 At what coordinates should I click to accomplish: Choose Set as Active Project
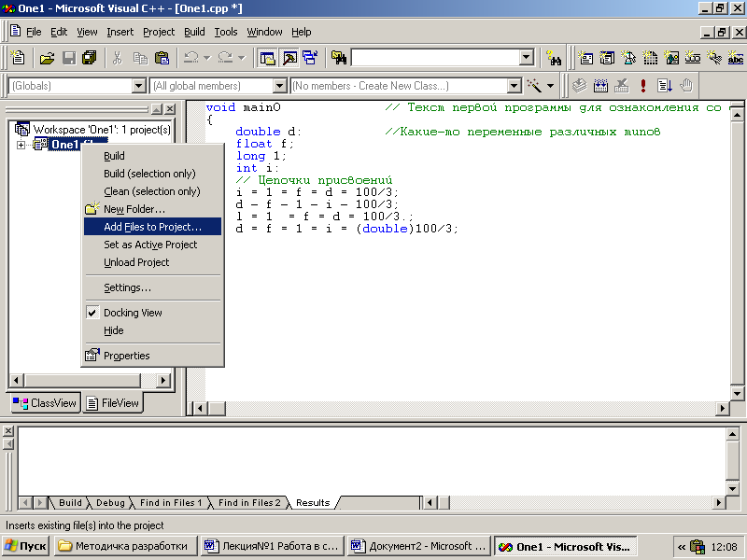coord(152,245)
